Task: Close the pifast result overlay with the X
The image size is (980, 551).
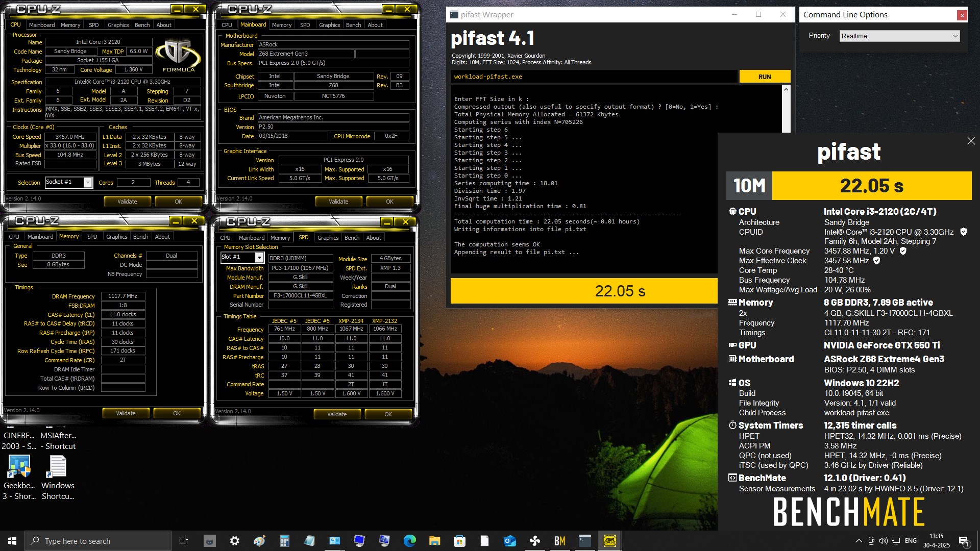Action: tap(971, 141)
